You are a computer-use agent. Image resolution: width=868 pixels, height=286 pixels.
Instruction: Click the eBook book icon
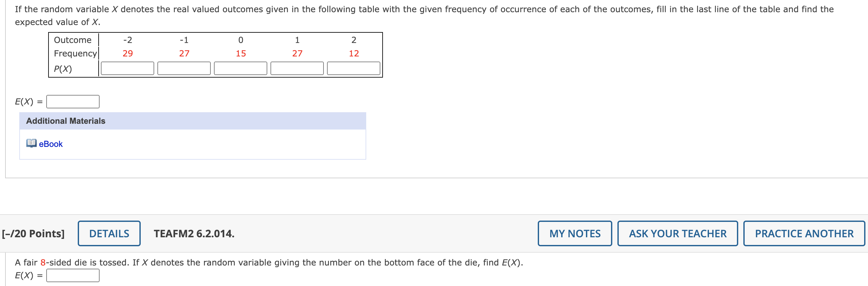pyautogui.click(x=31, y=143)
